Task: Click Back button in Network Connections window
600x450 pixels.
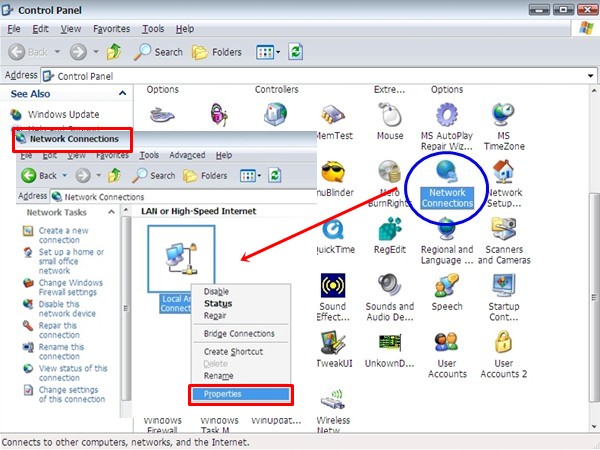Action: pos(38,176)
